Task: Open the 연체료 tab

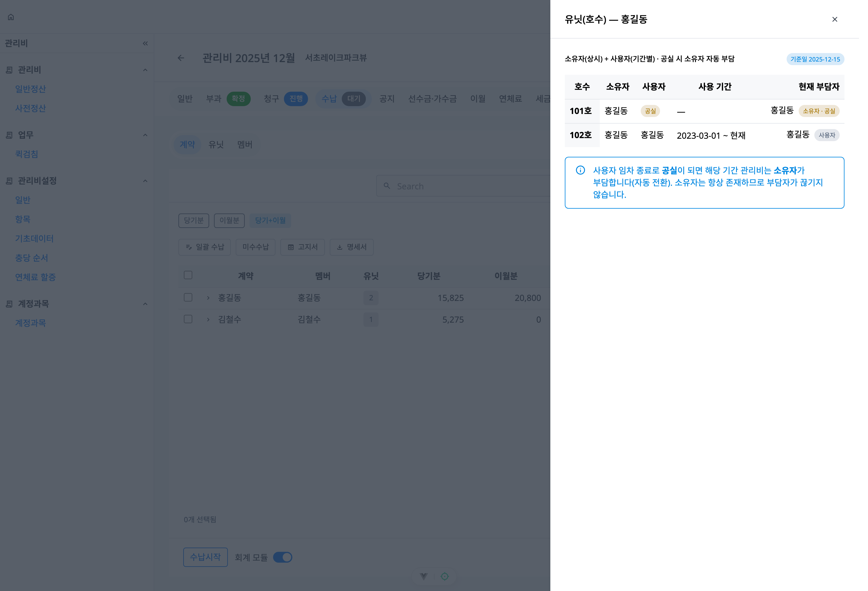Action: [x=510, y=99]
